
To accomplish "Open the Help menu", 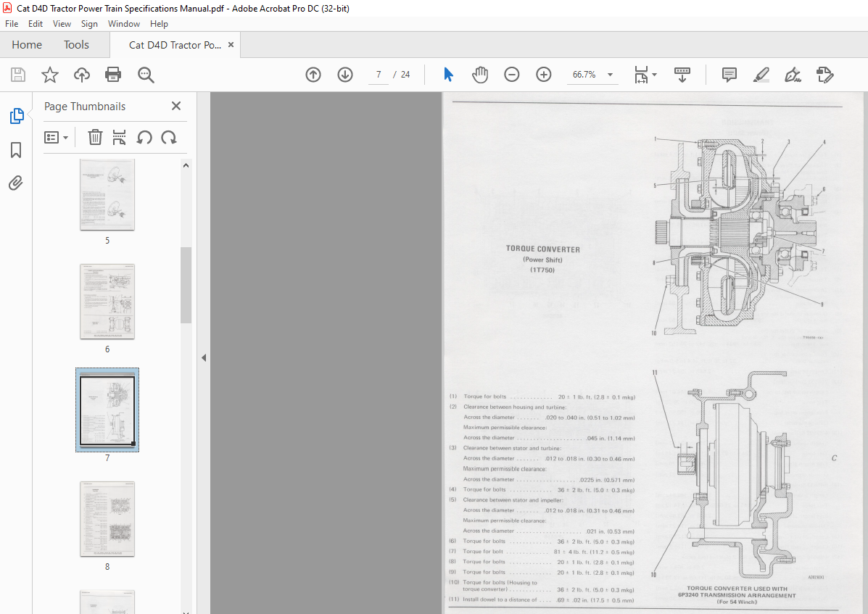I will pos(159,24).
